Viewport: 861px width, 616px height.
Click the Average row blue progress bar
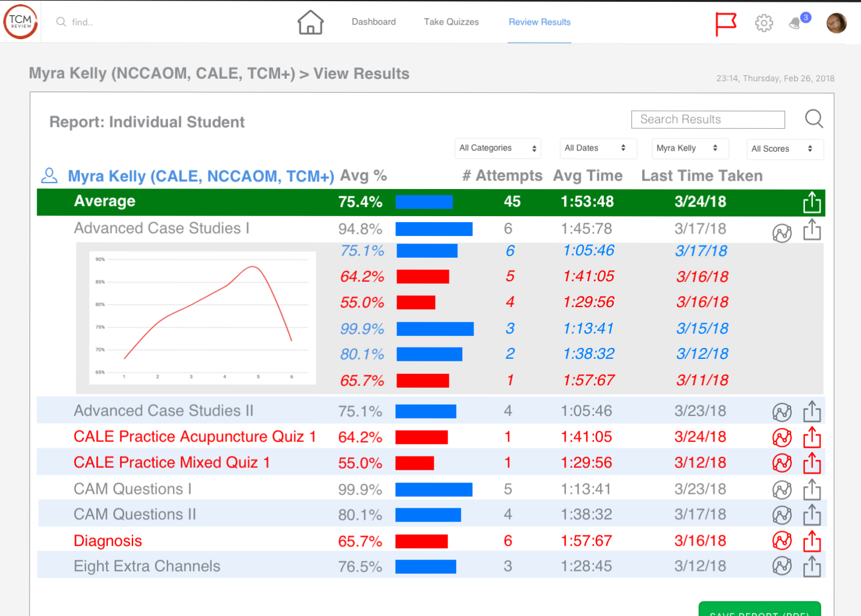[x=424, y=202]
